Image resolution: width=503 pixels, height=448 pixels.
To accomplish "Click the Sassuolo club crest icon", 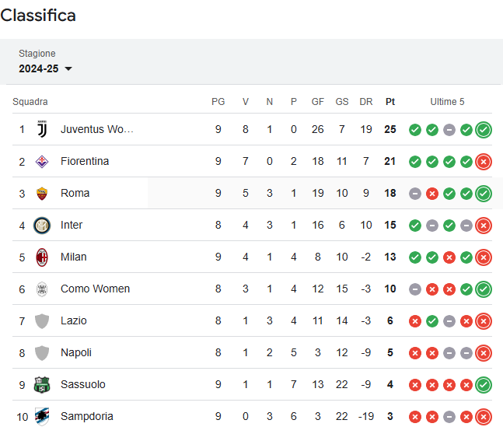I will tap(42, 385).
